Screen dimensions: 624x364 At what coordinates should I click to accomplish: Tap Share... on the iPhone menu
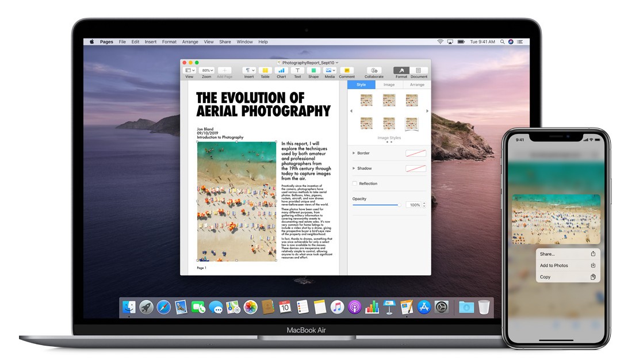click(x=568, y=254)
